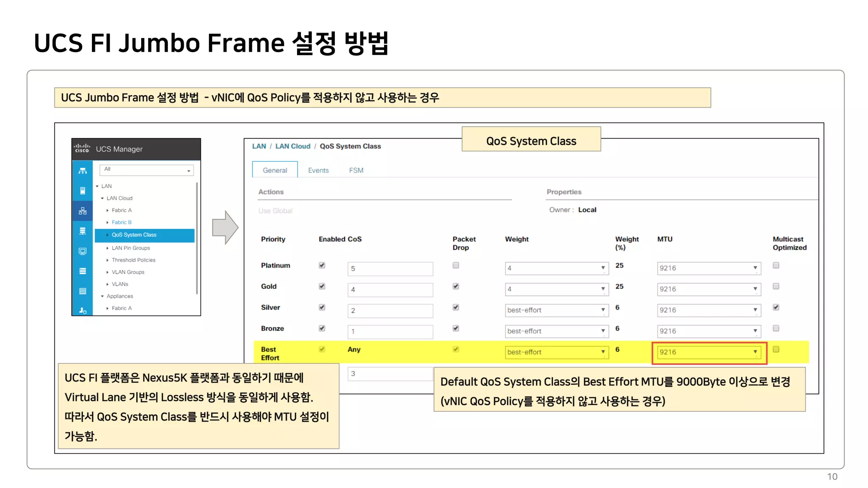This screenshot has width=868, height=488.
Task: Uncheck Enabled checkbox for Silver priority
Action: [x=322, y=307]
